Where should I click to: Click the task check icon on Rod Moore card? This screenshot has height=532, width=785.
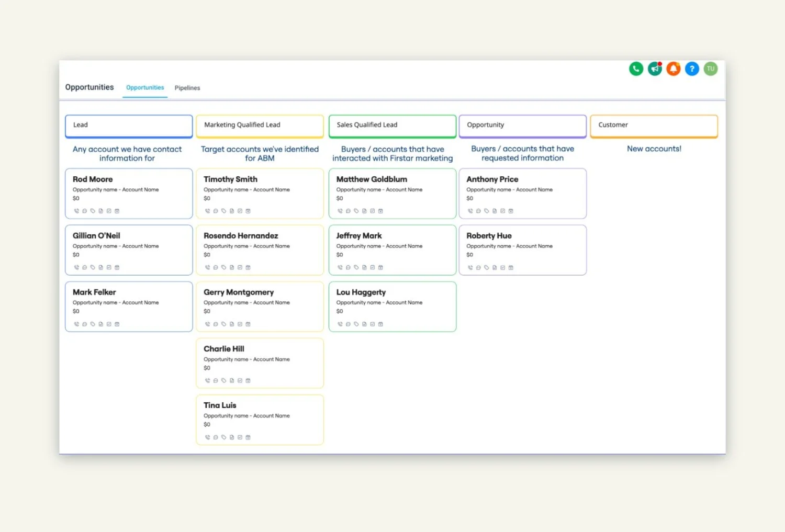(x=109, y=211)
